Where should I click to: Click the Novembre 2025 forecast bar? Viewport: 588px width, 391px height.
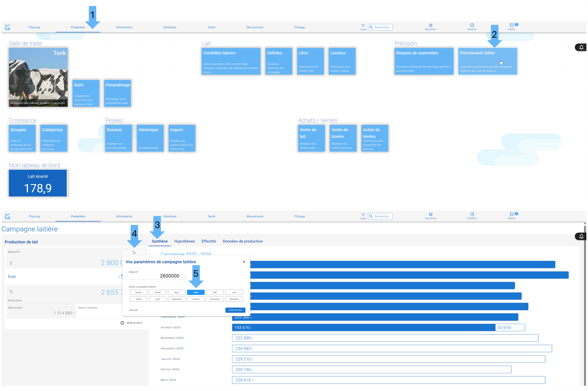(385, 338)
